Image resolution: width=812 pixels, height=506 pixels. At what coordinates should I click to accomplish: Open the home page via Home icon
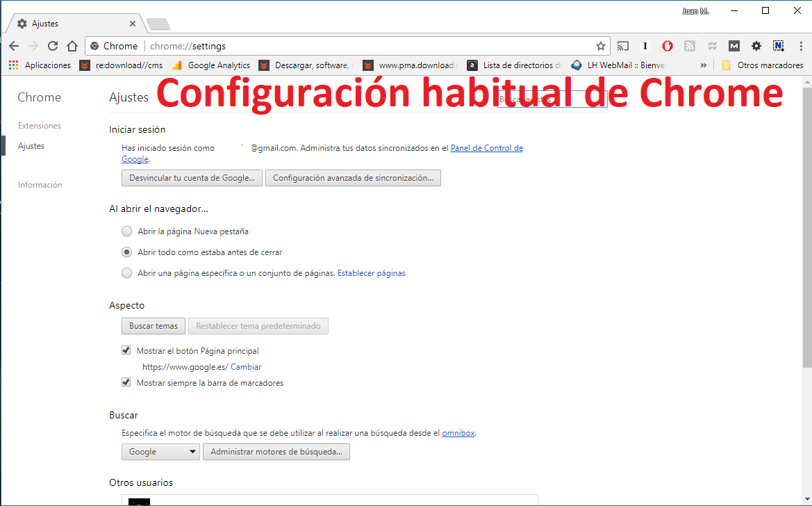click(72, 46)
